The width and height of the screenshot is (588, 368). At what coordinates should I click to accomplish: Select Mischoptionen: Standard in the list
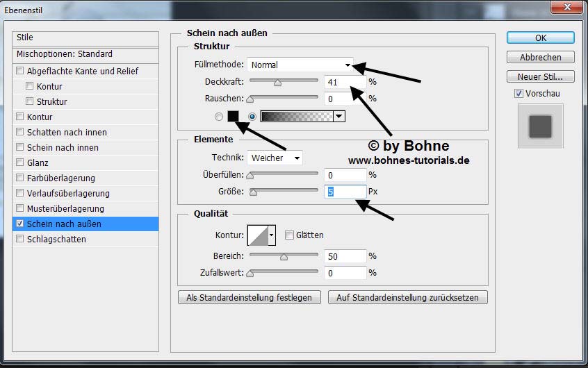pos(65,54)
